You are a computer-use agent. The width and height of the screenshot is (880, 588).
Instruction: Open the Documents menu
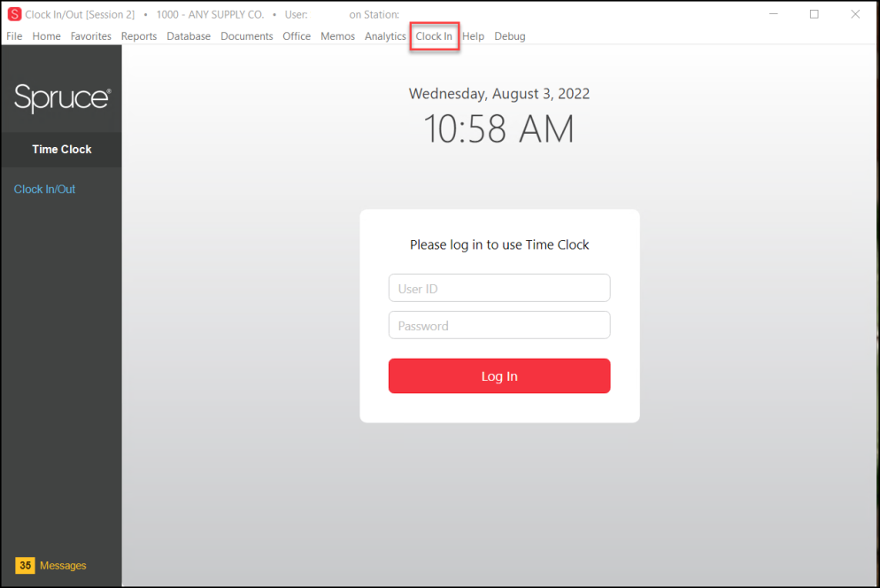[x=246, y=36]
